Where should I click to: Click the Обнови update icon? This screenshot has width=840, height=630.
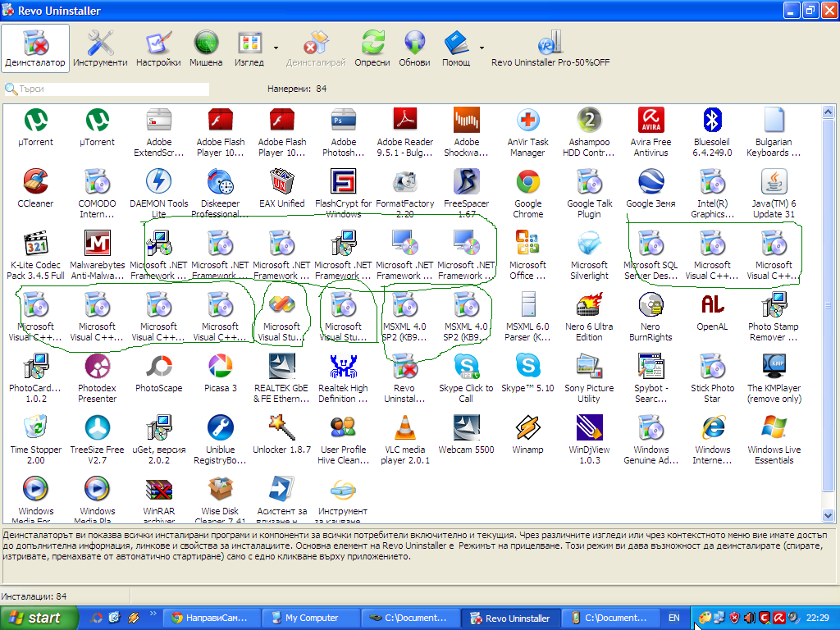click(414, 48)
